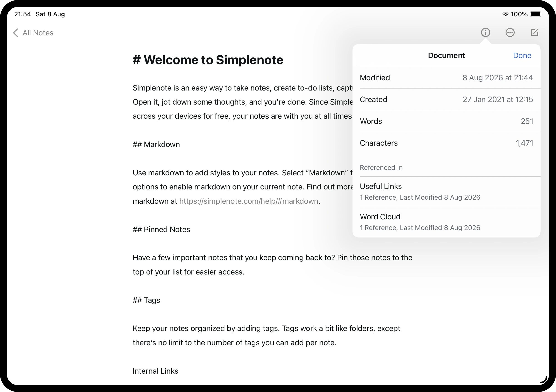Open the simplenote.com markdown help link
The height and width of the screenshot is (392, 556).
click(248, 201)
